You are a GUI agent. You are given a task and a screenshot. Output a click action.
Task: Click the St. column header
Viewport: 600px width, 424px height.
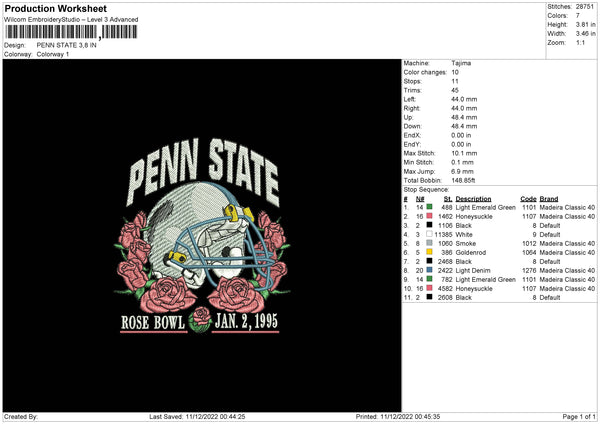click(x=448, y=199)
